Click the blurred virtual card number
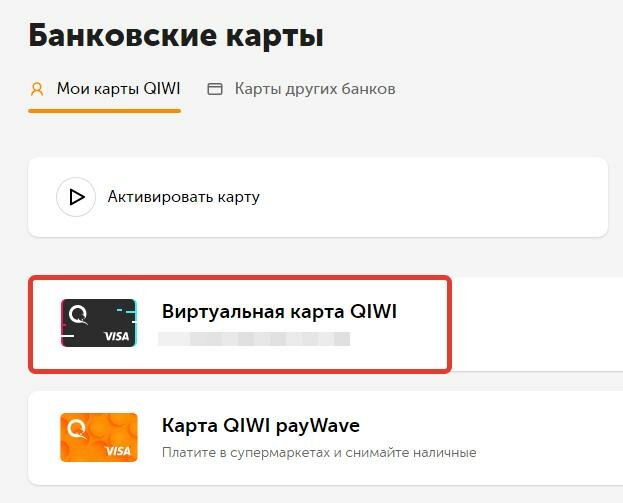 [x=254, y=339]
